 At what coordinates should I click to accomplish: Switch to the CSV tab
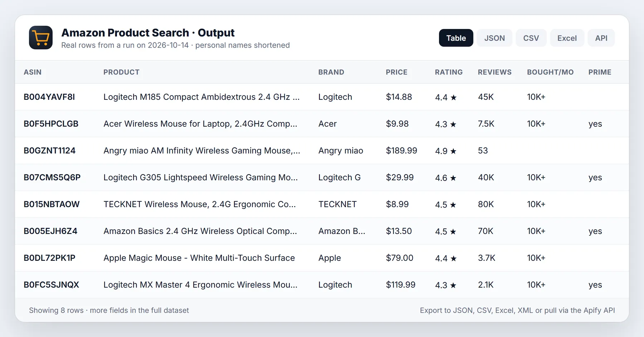(531, 38)
